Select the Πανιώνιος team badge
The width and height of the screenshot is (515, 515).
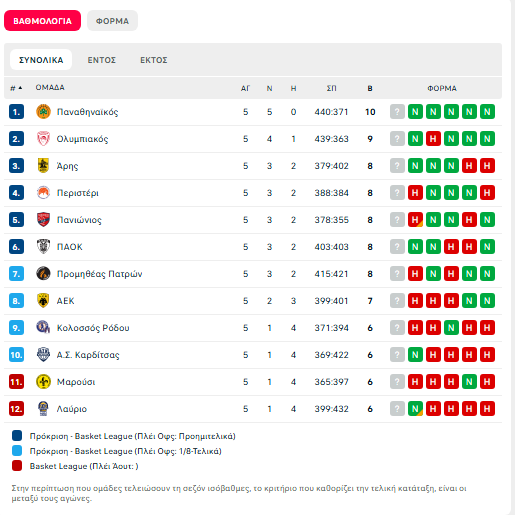(43, 220)
